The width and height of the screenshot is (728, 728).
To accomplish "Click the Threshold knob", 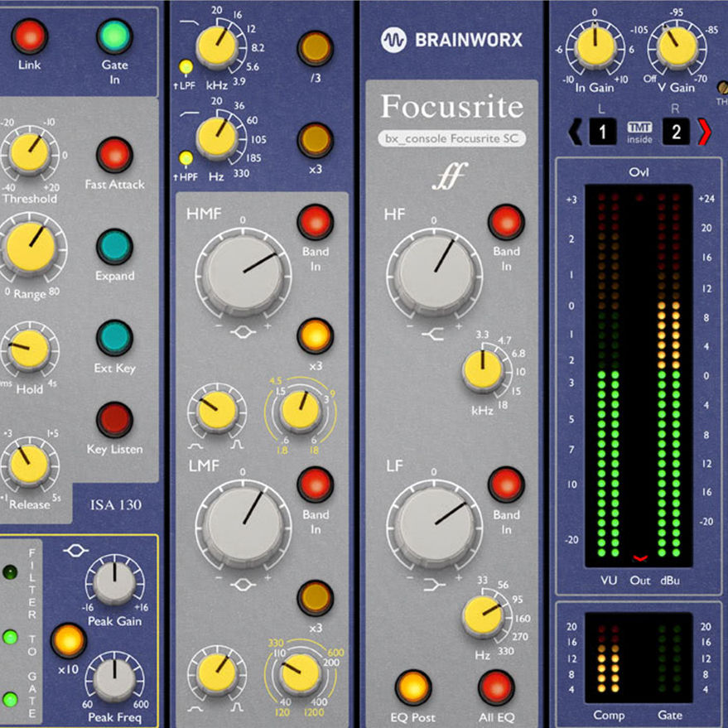I will [x=30, y=153].
